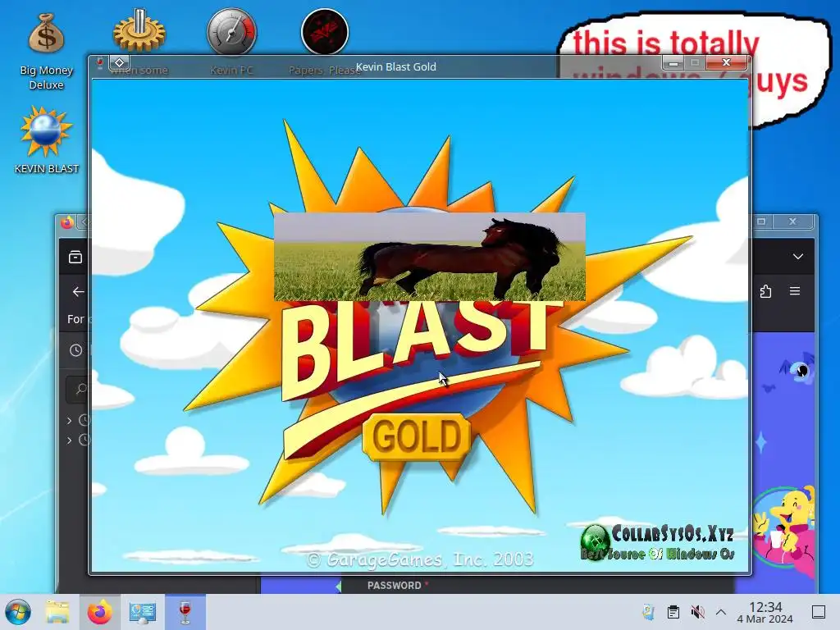This screenshot has width=840, height=630.
Task: Close the background Firefox window
Action: point(793,221)
